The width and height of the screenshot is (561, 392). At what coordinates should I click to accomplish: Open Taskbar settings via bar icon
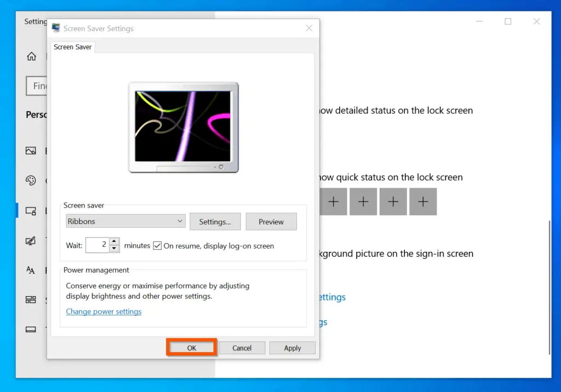[x=31, y=330]
